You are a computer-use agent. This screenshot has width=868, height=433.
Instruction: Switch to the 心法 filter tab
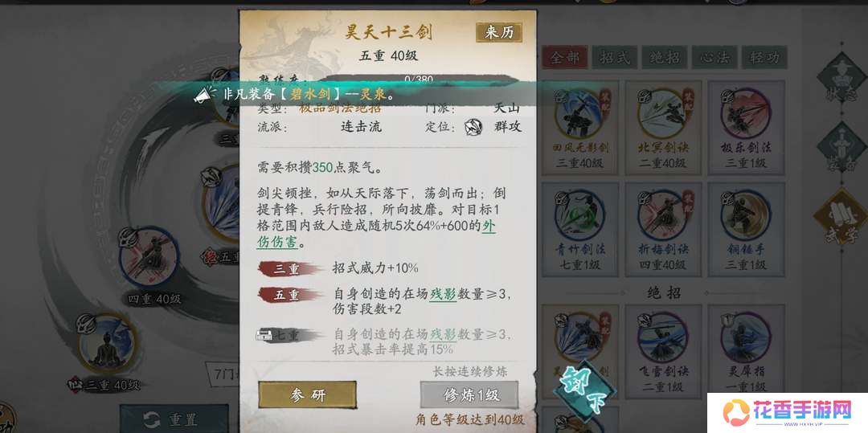(714, 58)
